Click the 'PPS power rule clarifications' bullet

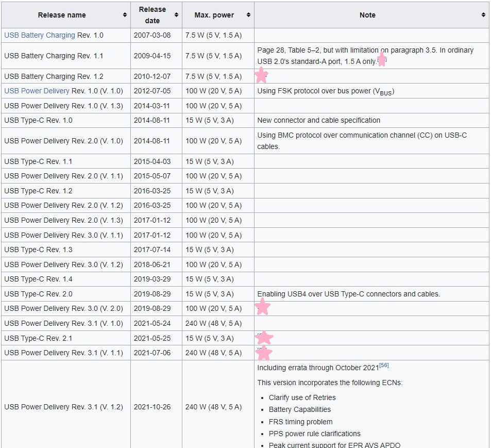coord(315,434)
